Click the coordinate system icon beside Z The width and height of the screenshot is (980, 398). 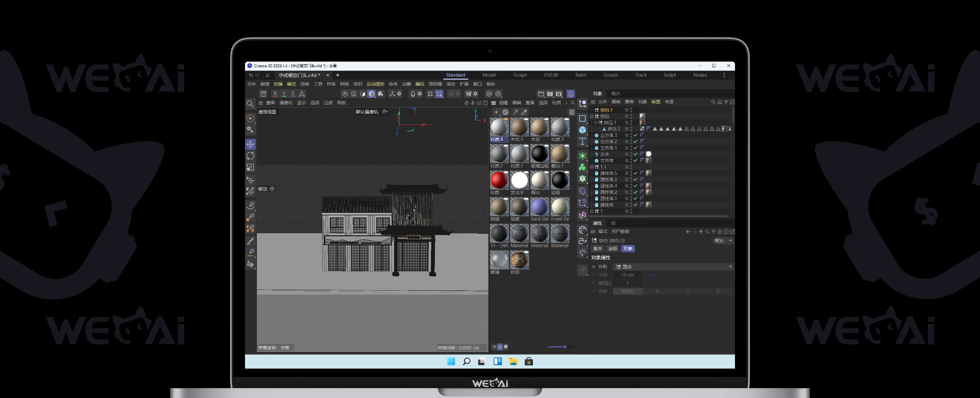pyautogui.click(x=302, y=94)
